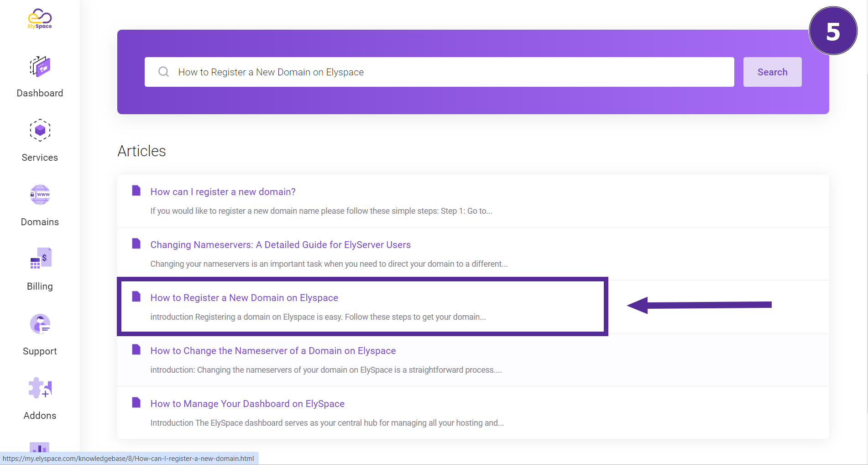This screenshot has height=465, width=868.
Task: Open the Billing invoice icon
Action: (41, 259)
